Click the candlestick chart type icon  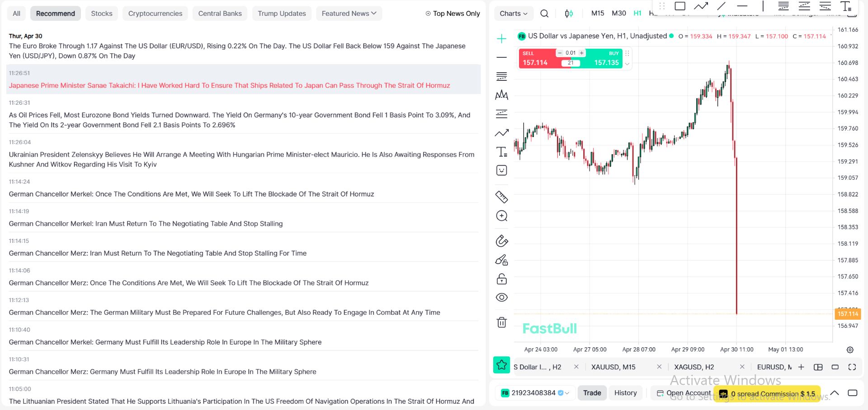tap(569, 14)
